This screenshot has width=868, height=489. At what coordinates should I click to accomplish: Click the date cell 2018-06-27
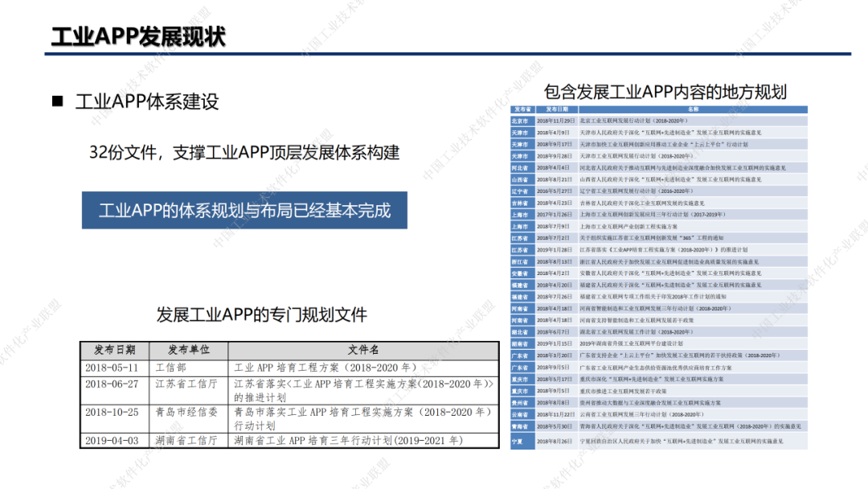coord(112,384)
